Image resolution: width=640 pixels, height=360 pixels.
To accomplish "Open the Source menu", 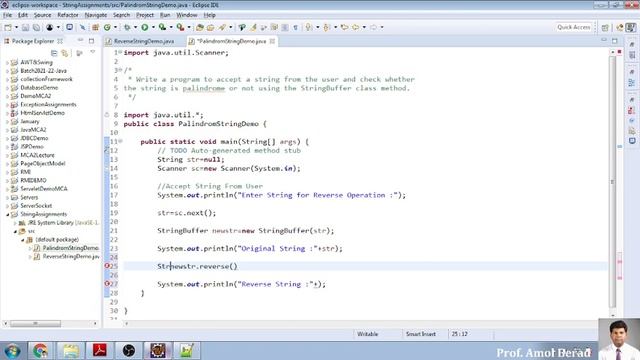I will coord(42,15).
